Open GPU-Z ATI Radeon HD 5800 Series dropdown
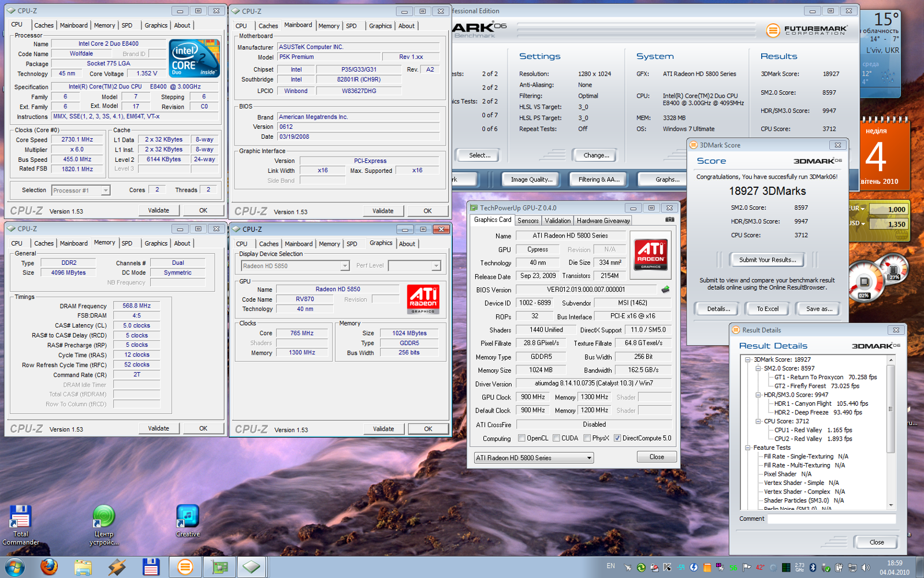 click(534, 458)
